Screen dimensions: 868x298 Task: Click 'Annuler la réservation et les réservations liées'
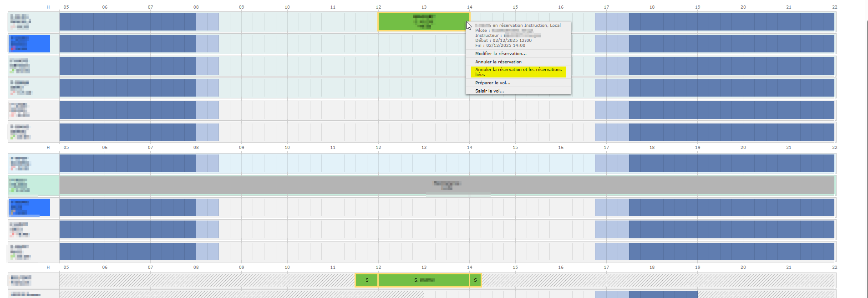518,72
